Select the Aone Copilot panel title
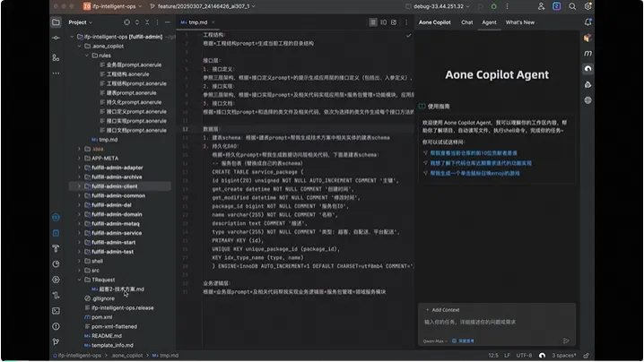This screenshot has height=362, width=644. [434, 22]
